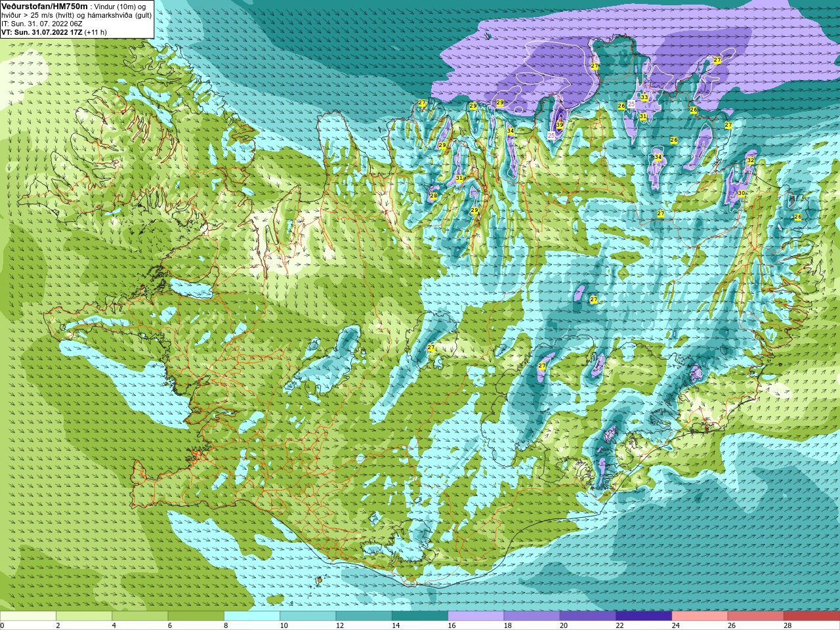840x630 pixels.
Task: Select the 20–22 m/s purple legend swatch
Action: tap(588, 616)
